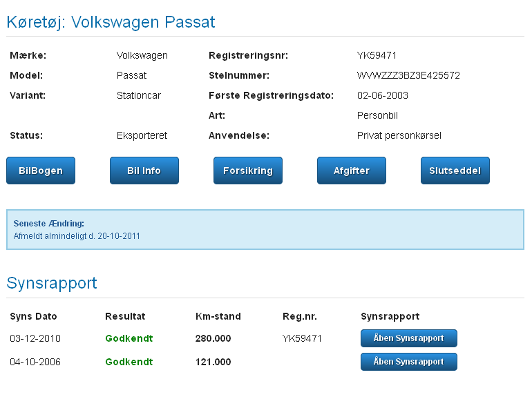Image resolution: width=532 pixels, height=417 pixels.
Task: Click the Seneste Ændring label
Action: click(x=49, y=224)
